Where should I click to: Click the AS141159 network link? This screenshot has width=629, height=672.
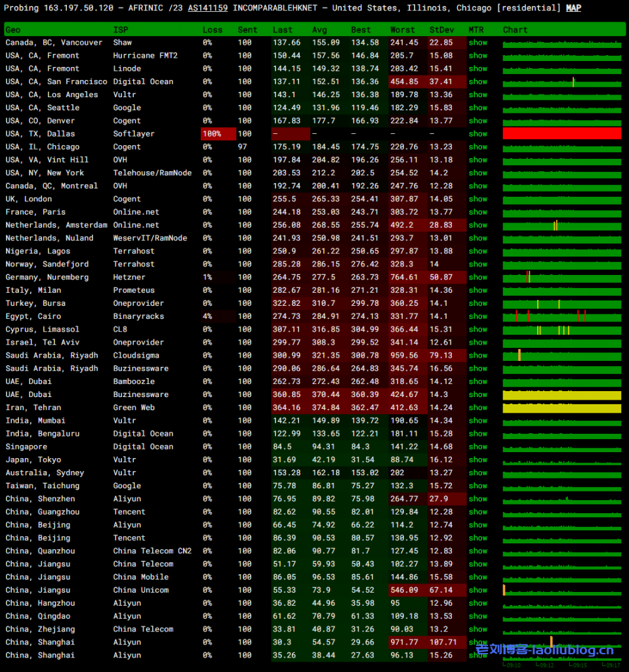pyautogui.click(x=207, y=8)
